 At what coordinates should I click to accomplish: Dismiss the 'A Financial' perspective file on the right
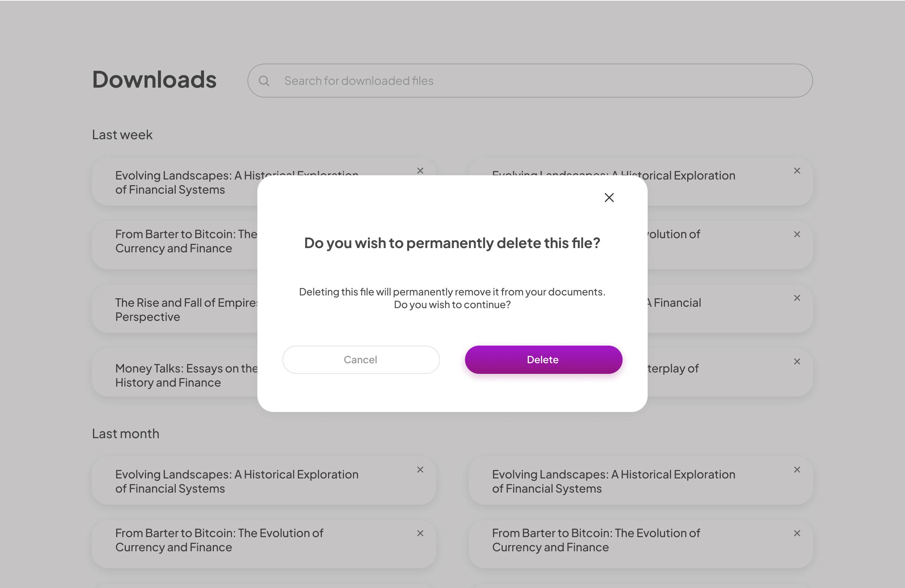tap(798, 298)
